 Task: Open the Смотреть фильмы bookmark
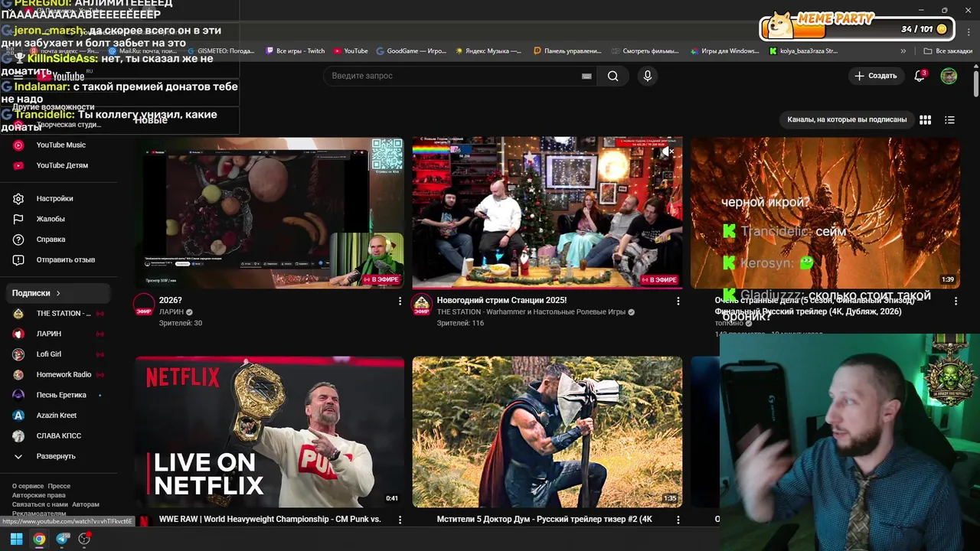click(x=645, y=51)
